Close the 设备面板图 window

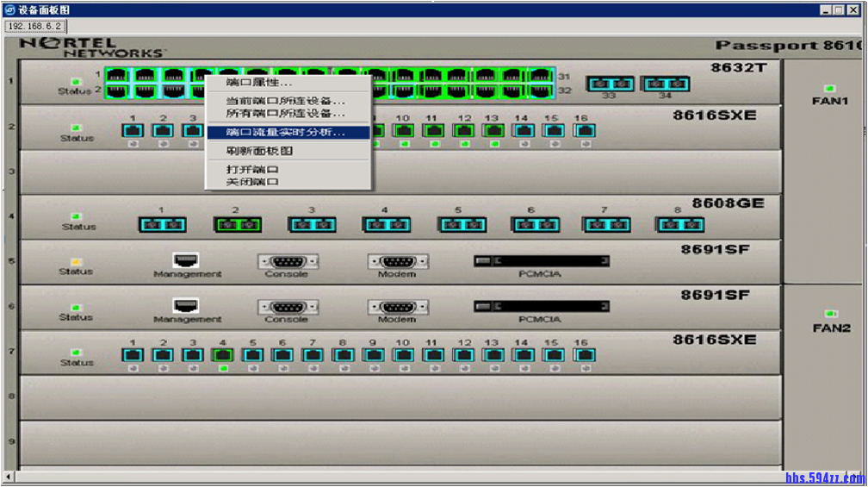[x=853, y=9]
